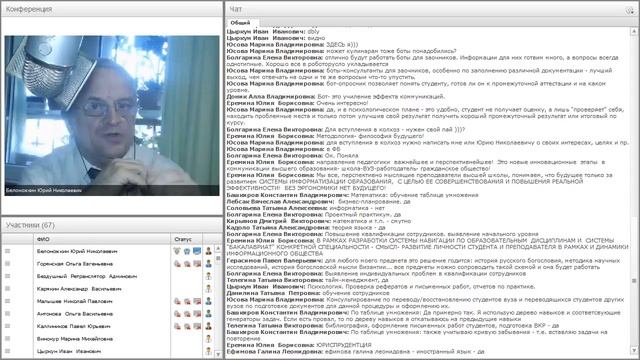Image resolution: width=640 pixels, height=360 pixels.
Task: Click chat sender name Герасимов Павел Валерьевич
Action: (275, 260)
